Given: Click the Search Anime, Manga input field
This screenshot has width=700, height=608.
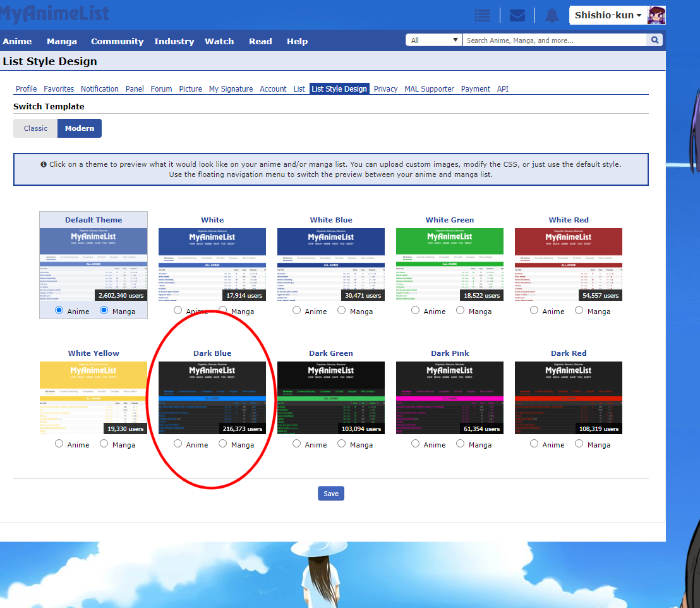Looking at the screenshot, I should coord(555,40).
